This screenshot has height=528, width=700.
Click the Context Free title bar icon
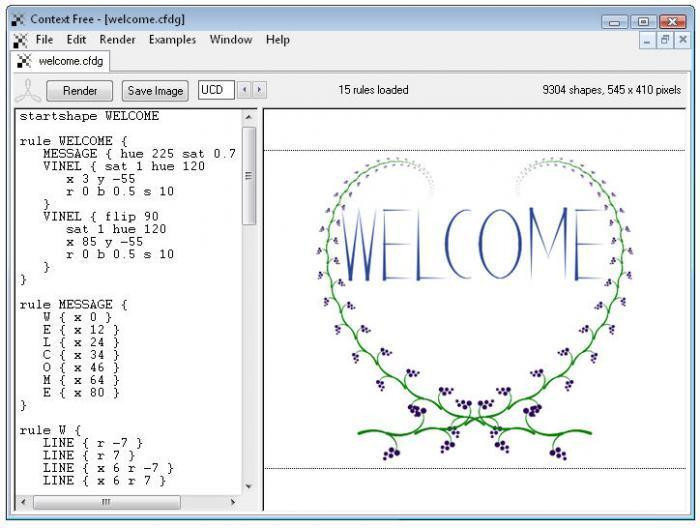point(18,19)
